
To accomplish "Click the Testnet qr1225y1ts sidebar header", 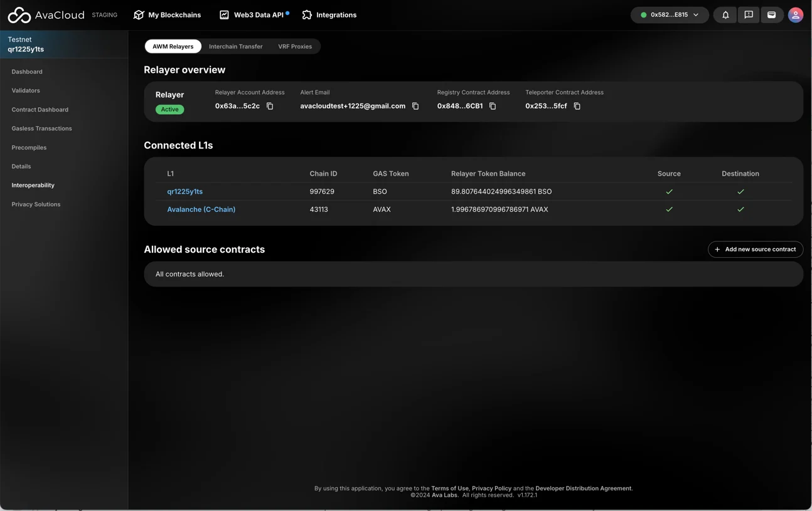I will click(64, 45).
